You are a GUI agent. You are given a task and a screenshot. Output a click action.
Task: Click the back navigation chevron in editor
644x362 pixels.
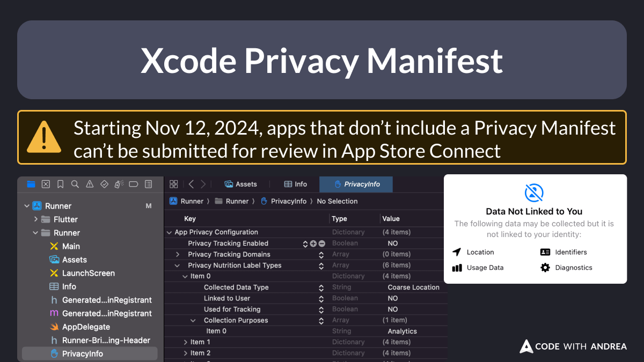191,184
